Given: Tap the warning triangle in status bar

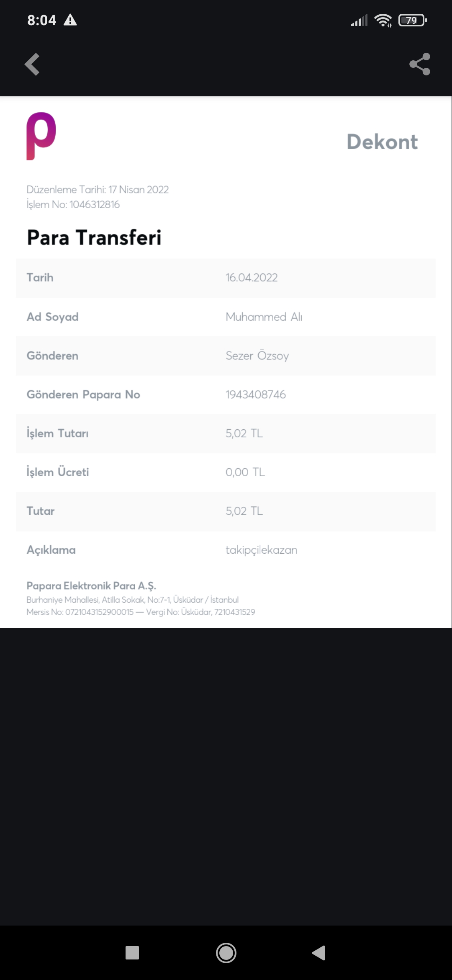Looking at the screenshot, I should click(70, 20).
